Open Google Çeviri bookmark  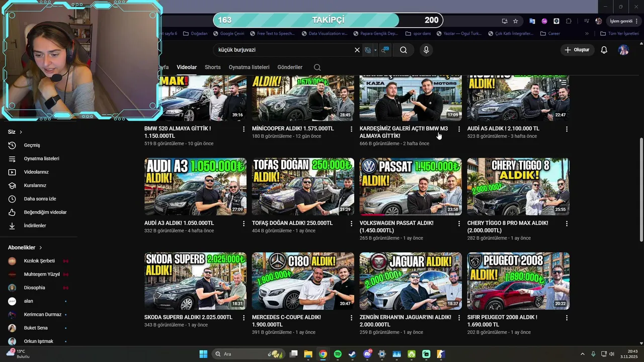(x=228, y=34)
